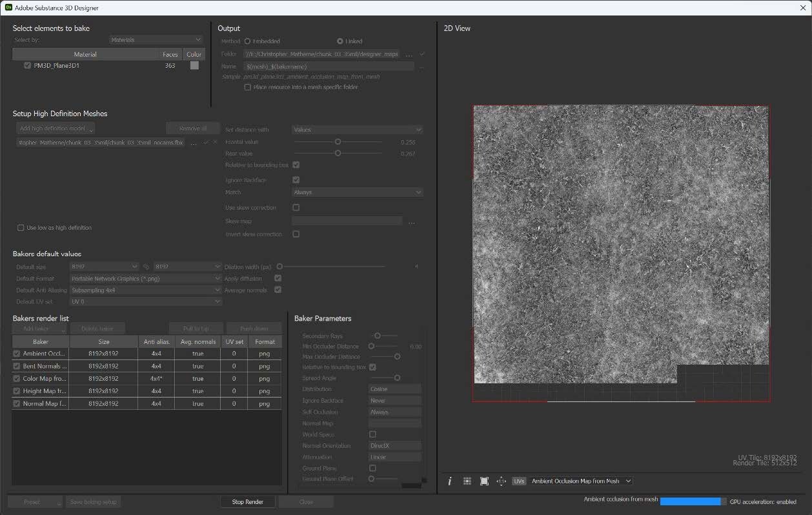
Task: Uncheck the Height Map baker in render list
Action: [x=15, y=390]
